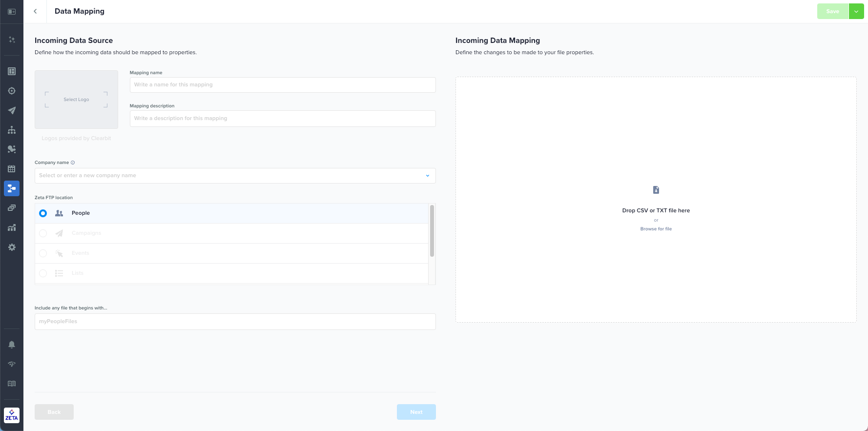Select the People FTP location radio button
This screenshot has height=431, width=868.
tap(43, 213)
